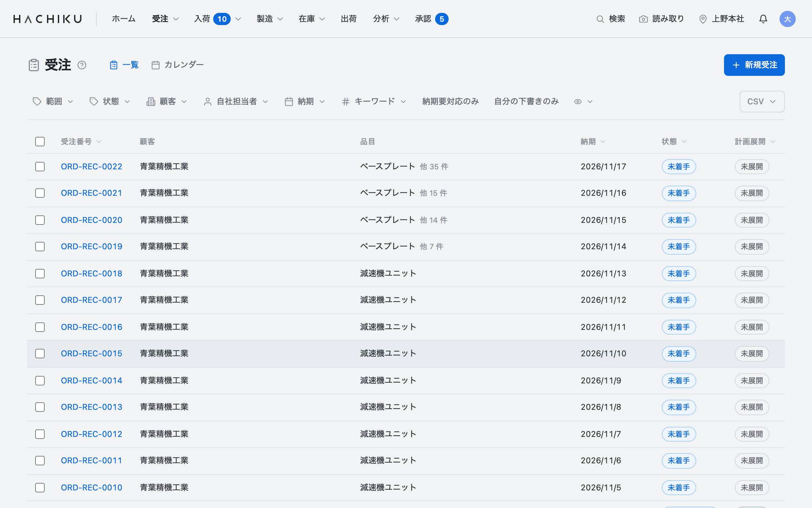812x508 pixels.
Task: Open the 自社担当者 filter dropdown
Action: [236, 102]
